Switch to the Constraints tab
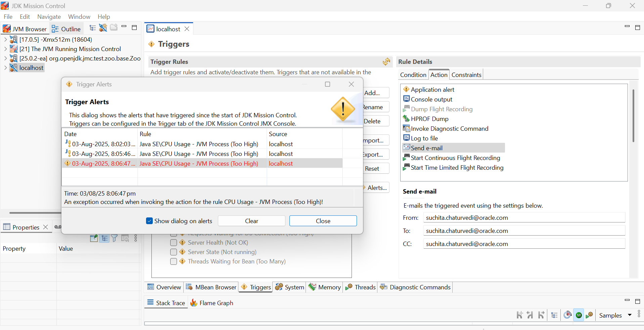Image resolution: width=644 pixels, height=330 pixels. coord(466,75)
